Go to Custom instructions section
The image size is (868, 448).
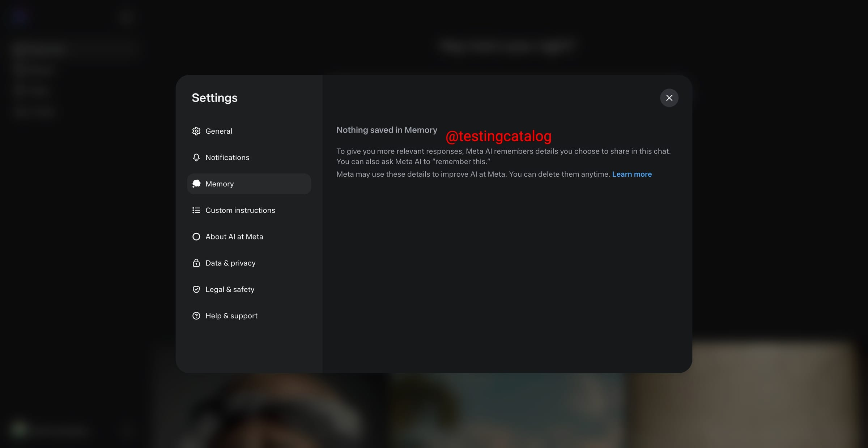pos(240,210)
